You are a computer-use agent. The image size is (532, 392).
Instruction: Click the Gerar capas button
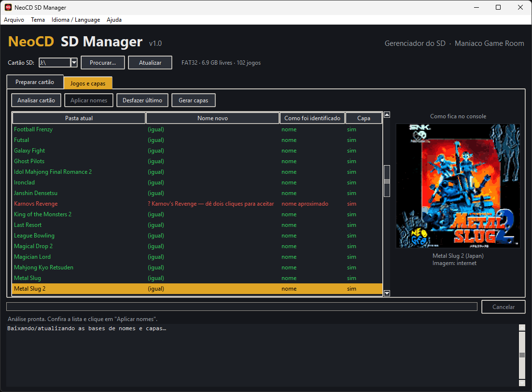tap(194, 100)
